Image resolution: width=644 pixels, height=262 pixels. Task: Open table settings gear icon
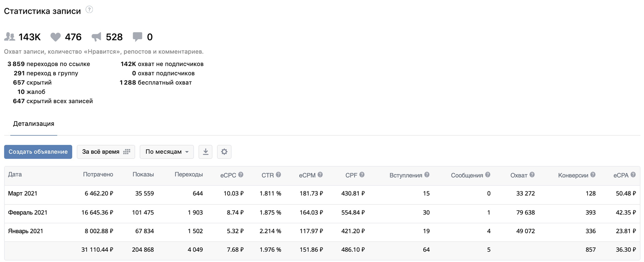[224, 152]
